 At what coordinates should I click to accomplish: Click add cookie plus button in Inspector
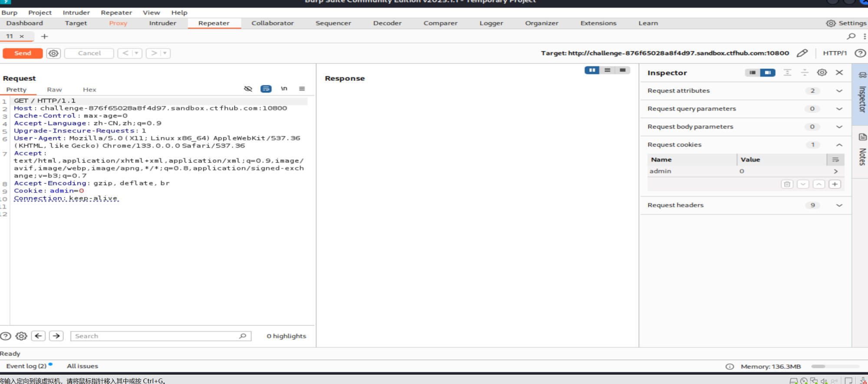835,184
